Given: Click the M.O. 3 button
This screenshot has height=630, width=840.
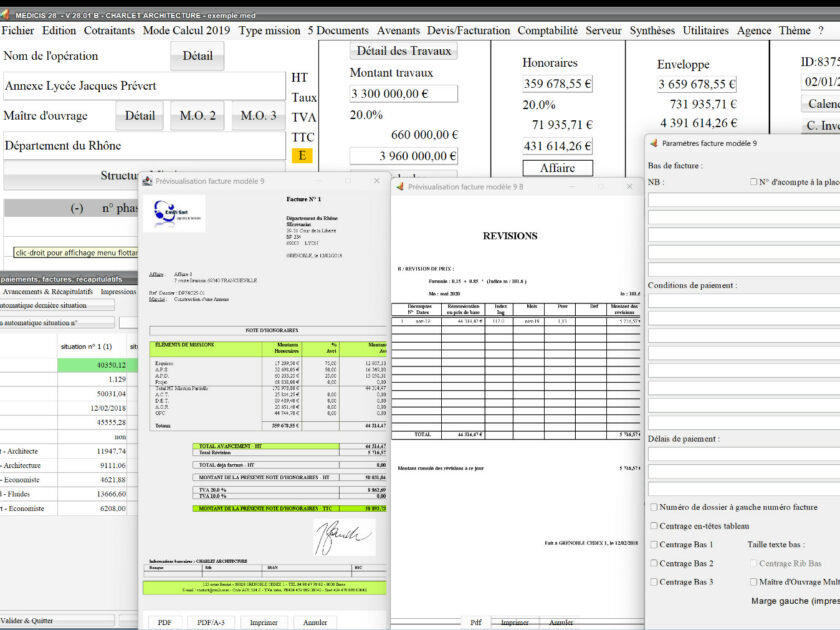Looking at the screenshot, I should point(258,116).
